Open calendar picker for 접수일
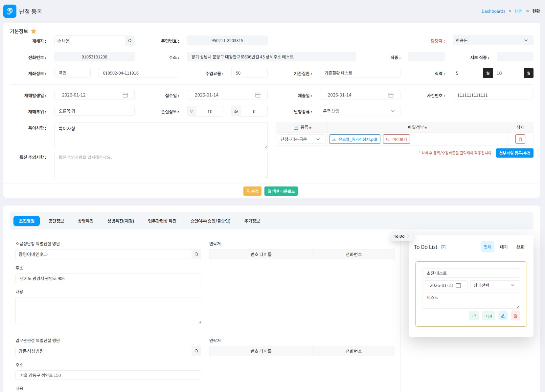This screenshot has width=545, height=392. (x=258, y=95)
